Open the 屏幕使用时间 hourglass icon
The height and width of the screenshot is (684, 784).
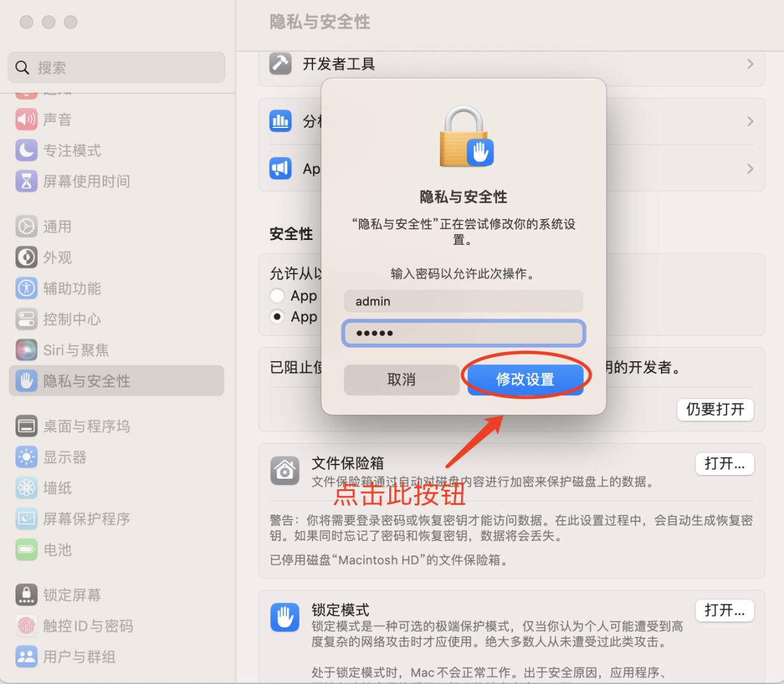tap(26, 181)
